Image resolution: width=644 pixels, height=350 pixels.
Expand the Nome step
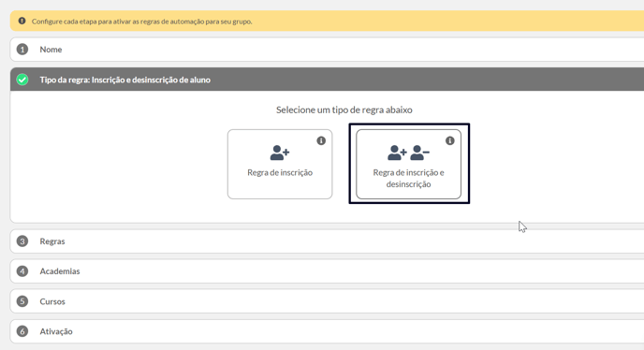click(327, 50)
